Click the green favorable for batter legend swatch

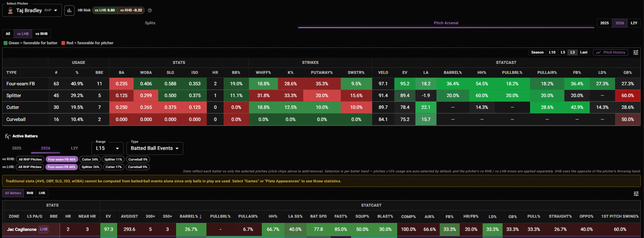click(x=5, y=43)
